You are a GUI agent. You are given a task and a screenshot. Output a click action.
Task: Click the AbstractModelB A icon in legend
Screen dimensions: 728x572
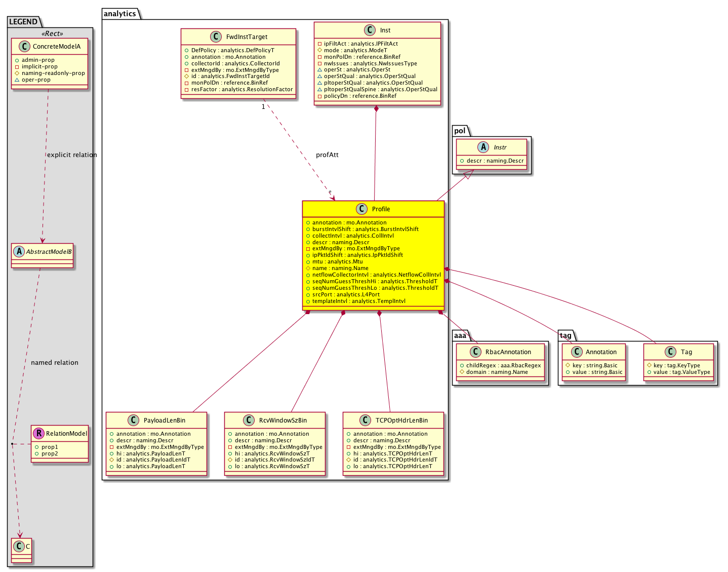[19, 252]
